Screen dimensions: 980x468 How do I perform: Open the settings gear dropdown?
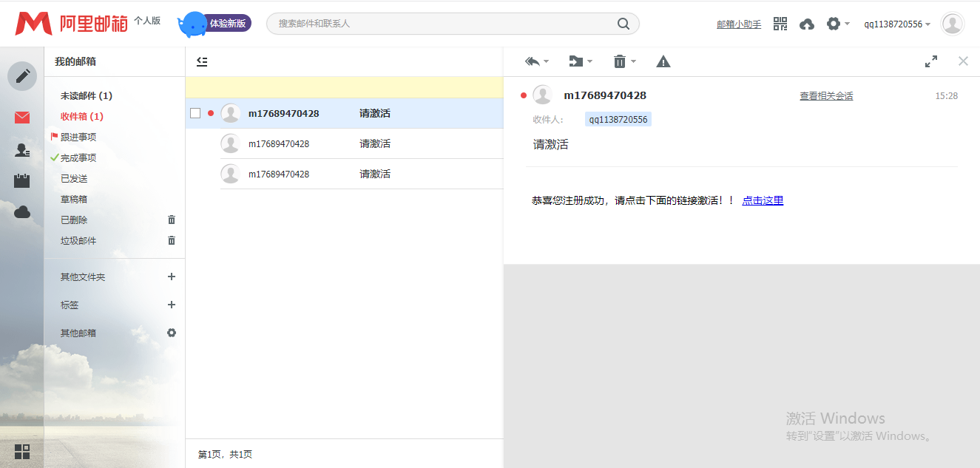[x=838, y=24]
